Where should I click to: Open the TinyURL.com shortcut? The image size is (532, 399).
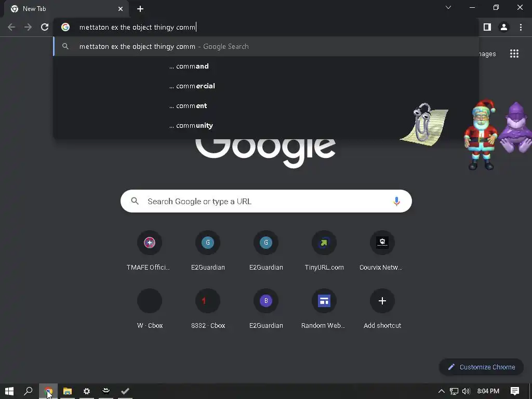coord(324,251)
